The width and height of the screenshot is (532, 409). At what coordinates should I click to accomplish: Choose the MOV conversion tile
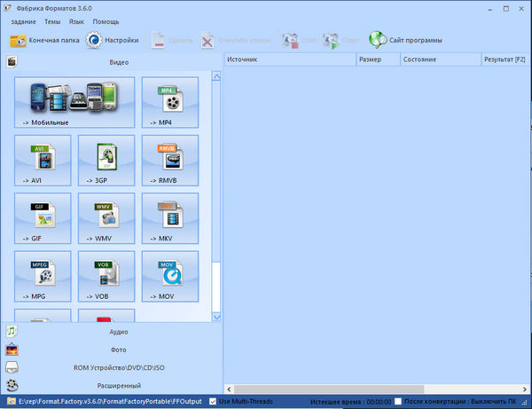tap(170, 276)
